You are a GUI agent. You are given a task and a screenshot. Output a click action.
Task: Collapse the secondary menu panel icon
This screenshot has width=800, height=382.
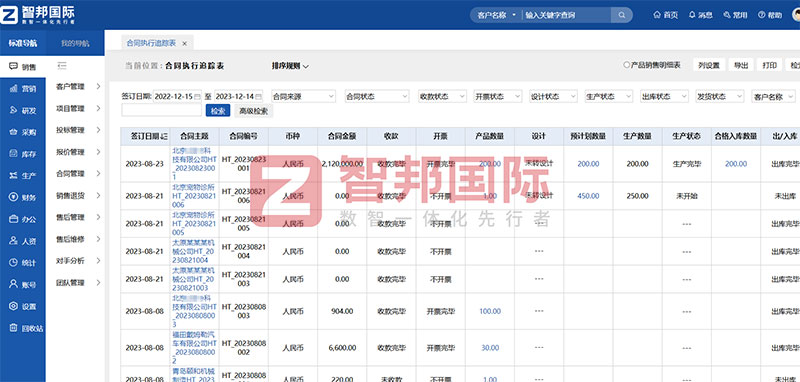click(x=62, y=65)
